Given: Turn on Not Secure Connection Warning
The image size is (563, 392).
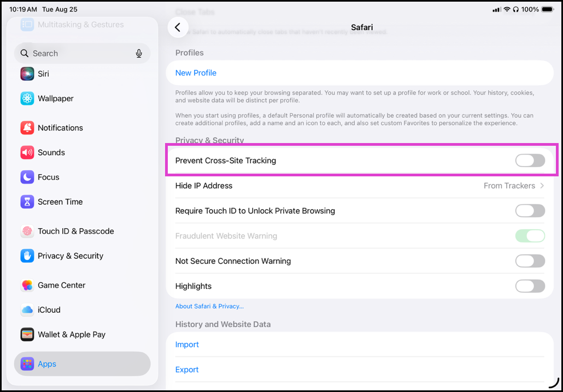Looking at the screenshot, I should [530, 261].
